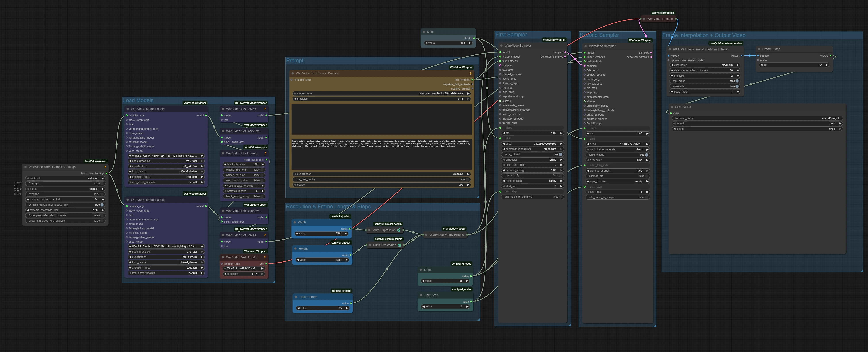Screen dimensions: 868x352
Task: Collapse the Save Video node via dot
Action: pyautogui.click(x=672, y=107)
